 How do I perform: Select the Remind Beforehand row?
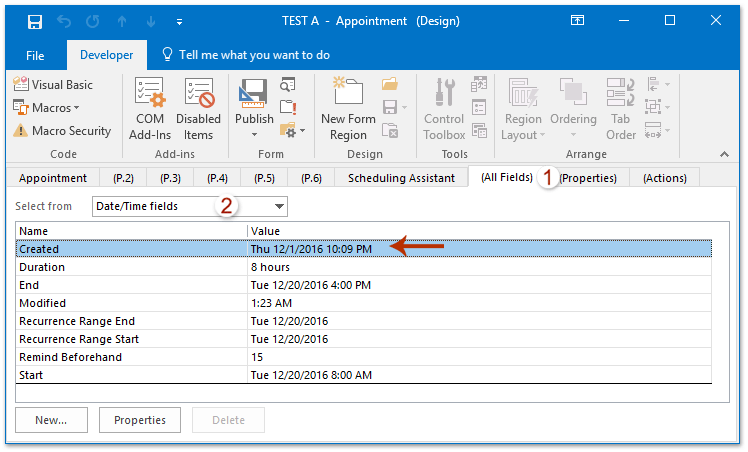[364, 357]
